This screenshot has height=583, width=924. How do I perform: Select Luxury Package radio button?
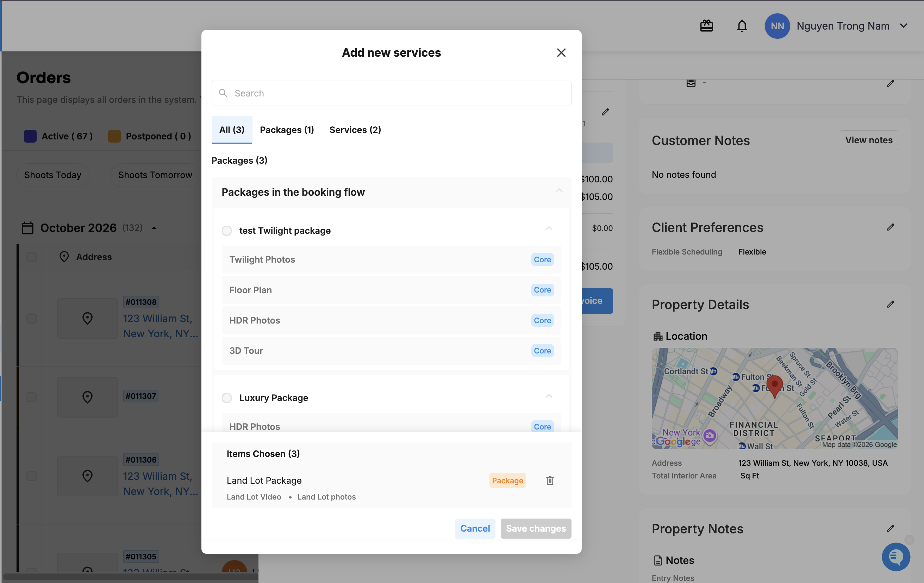[x=227, y=398]
